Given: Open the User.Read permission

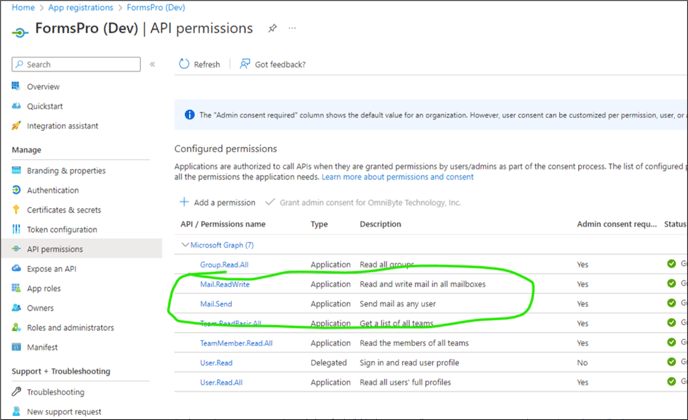Looking at the screenshot, I should pyautogui.click(x=216, y=363).
